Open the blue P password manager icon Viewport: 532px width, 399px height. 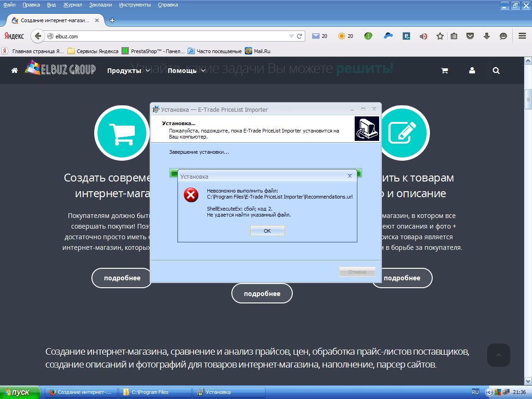click(406, 36)
